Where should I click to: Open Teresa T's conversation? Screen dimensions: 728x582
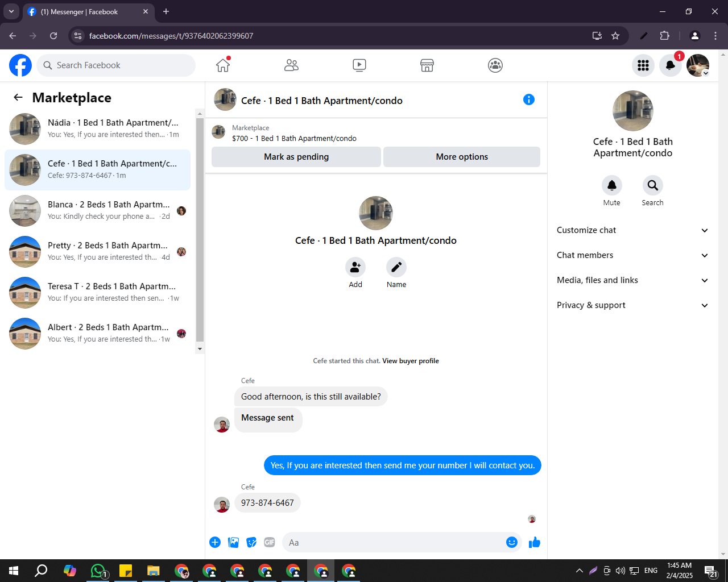[98, 293]
